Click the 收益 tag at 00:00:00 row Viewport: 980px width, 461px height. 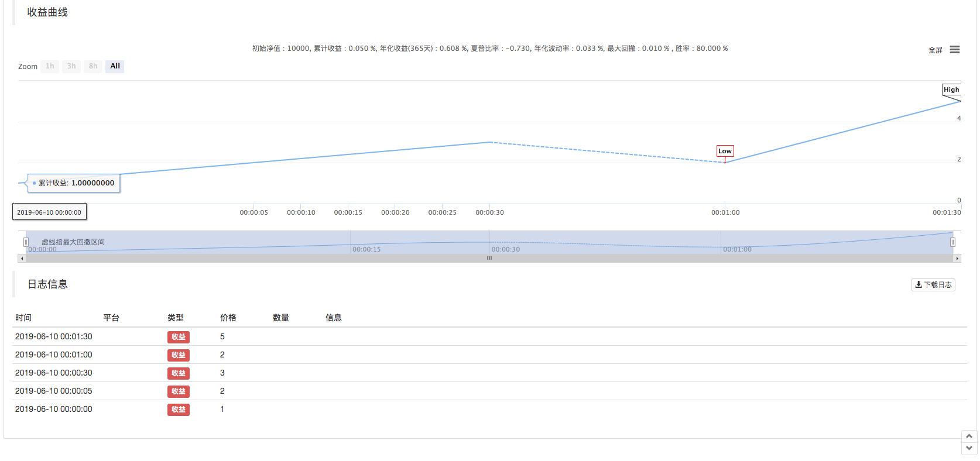point(179,410)
